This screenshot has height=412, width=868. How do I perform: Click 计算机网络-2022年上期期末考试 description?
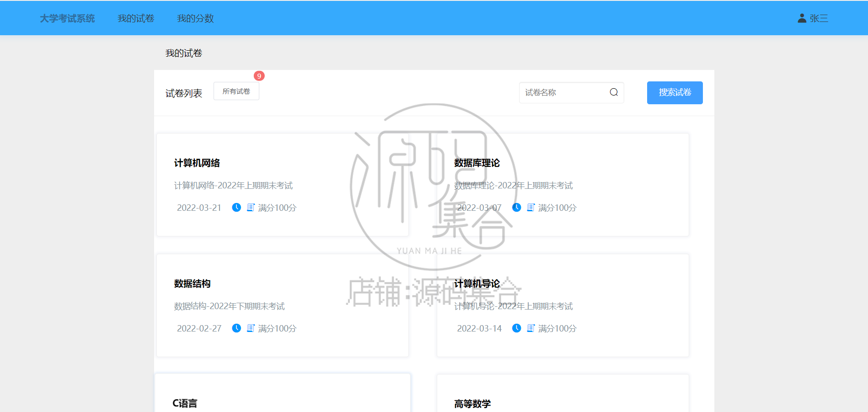(x=233, y=185)
